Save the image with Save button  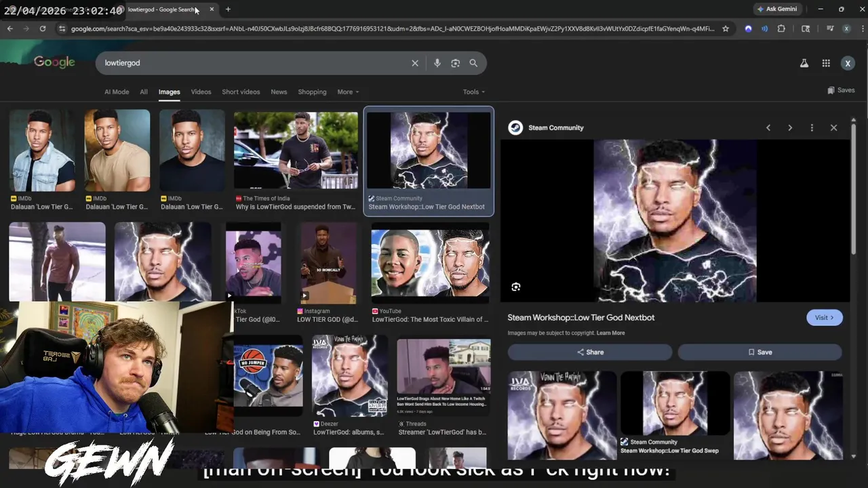pyautogui.click(x=759, y=352)
